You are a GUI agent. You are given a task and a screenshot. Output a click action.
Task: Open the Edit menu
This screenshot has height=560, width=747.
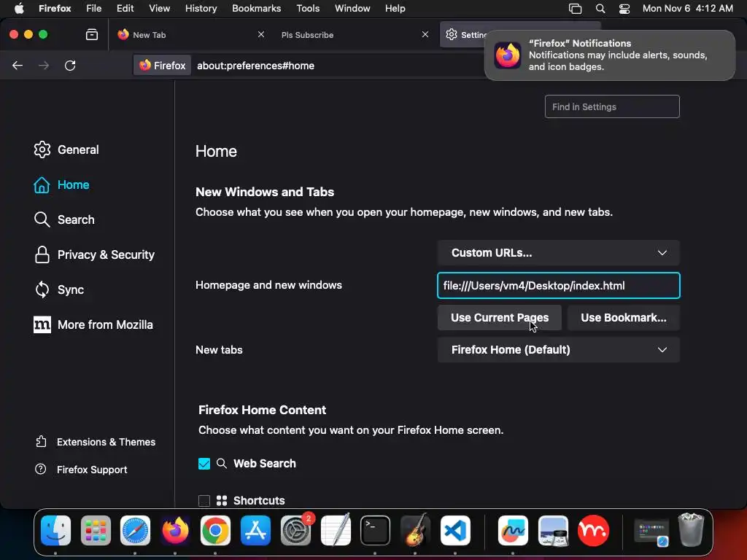click(125, 9)
